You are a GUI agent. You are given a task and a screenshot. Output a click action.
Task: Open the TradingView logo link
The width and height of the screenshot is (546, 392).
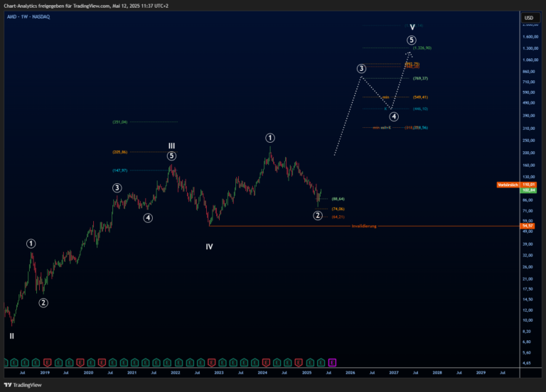23,385
